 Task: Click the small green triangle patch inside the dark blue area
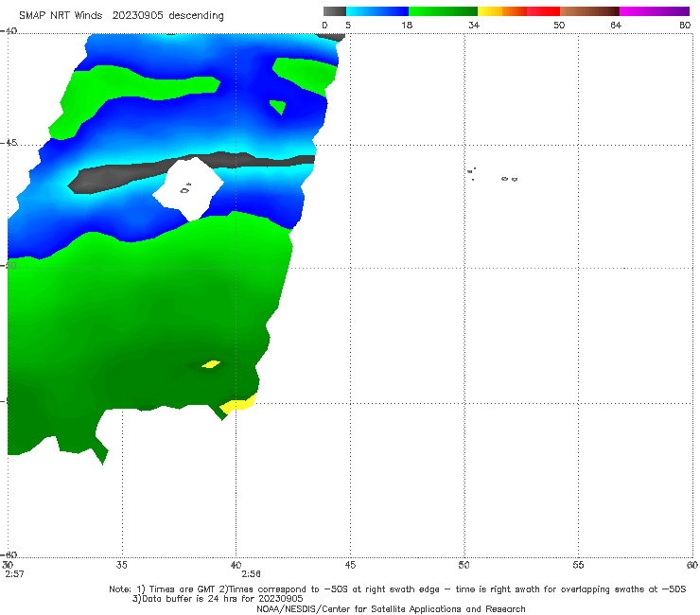(x=278, y=107)
